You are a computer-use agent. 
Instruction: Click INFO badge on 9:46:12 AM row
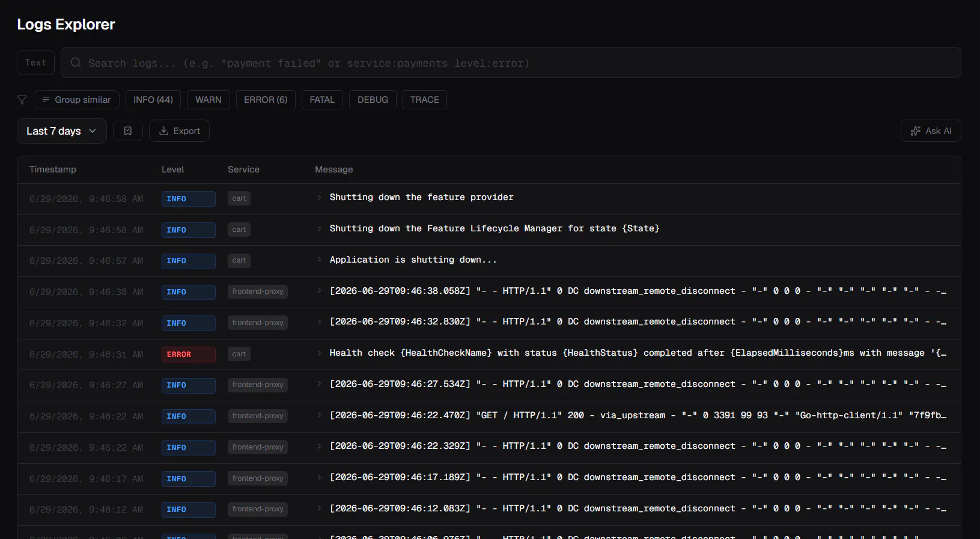188,510
